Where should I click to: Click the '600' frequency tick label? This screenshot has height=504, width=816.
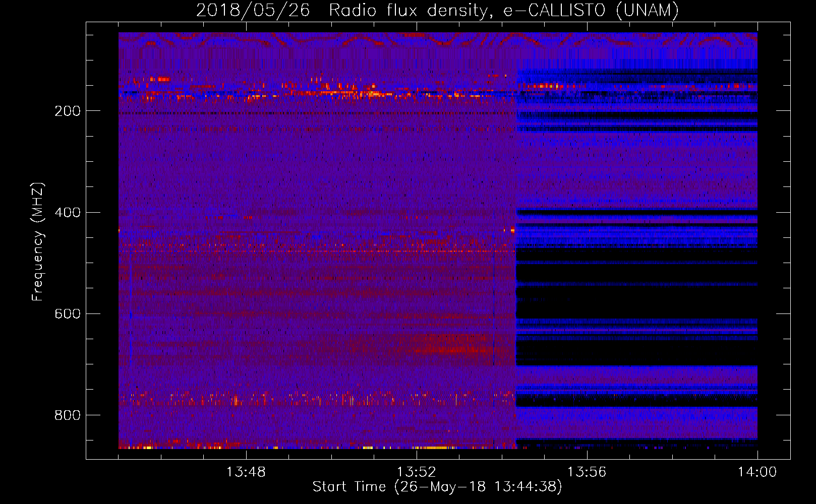68,313
